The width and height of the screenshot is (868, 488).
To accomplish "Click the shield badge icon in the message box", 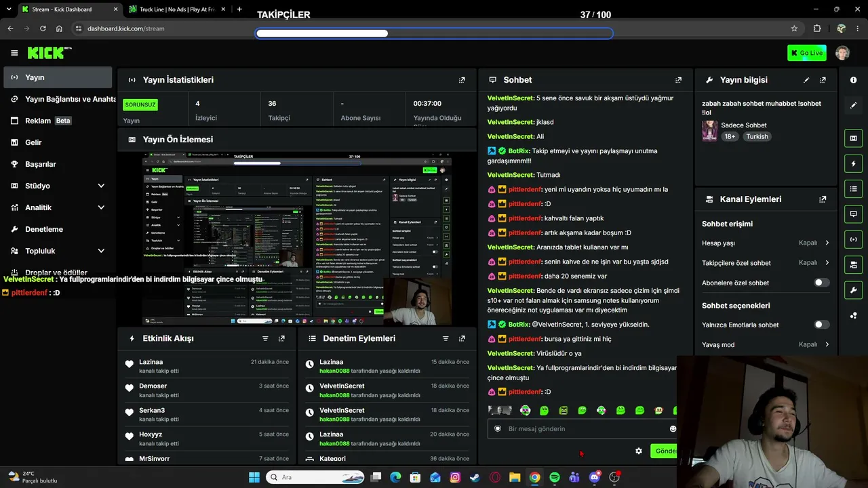I will [x=498, y=428].
